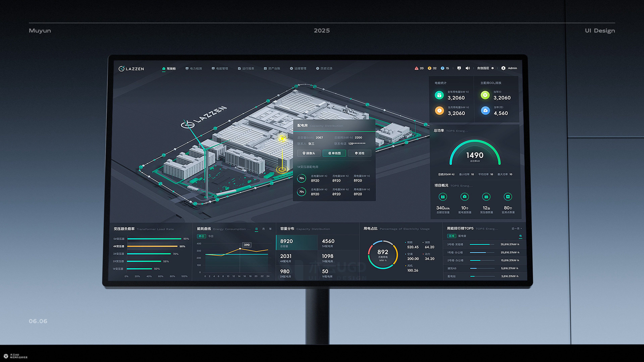Click the blue cloud 当年(月) icon
Viewport: 644px width, 362px height.
point(485,111)
